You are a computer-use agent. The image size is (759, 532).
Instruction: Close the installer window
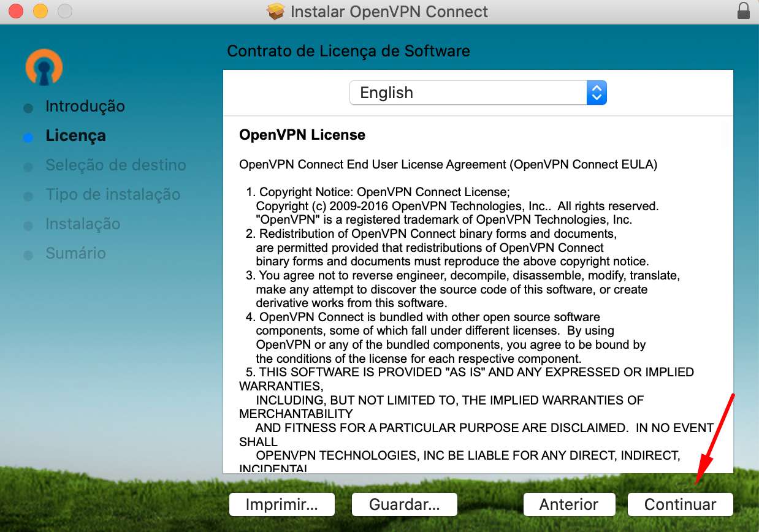pos(17,11)
